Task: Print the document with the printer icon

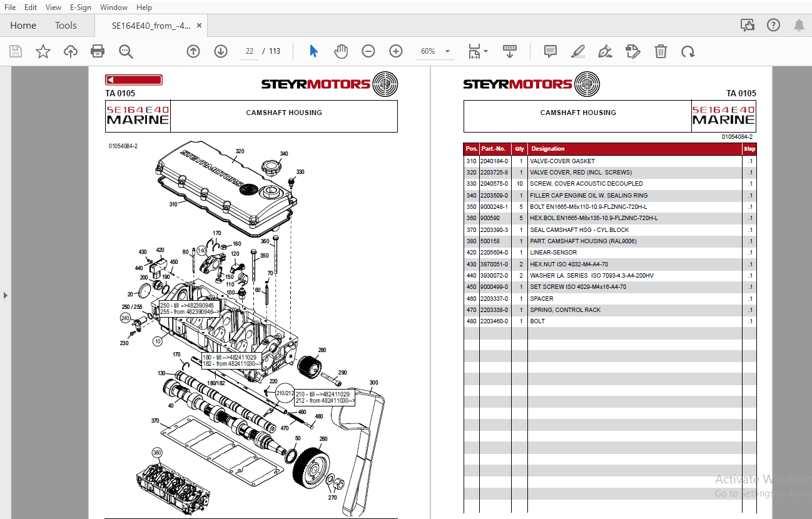Action: [98, 51]
